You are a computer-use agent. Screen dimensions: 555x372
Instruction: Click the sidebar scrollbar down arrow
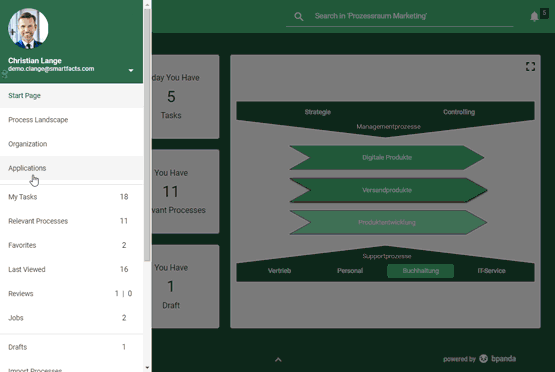[147, 368]
